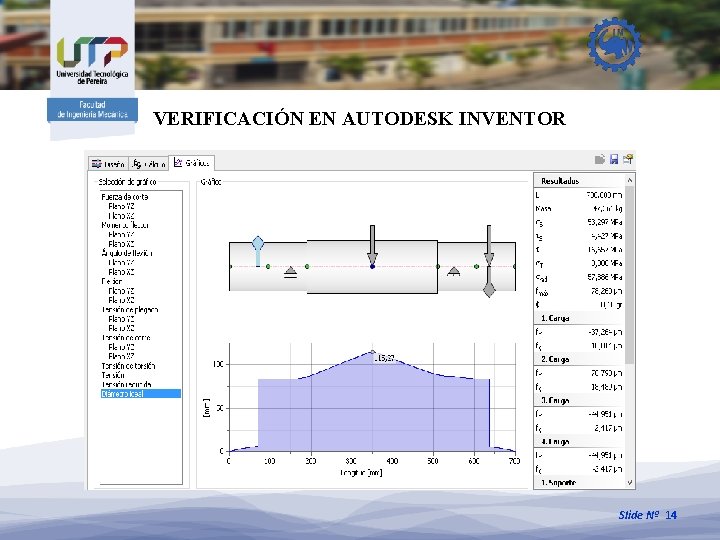Click the first green node on the shaft axis
Screen dimensions: 720x540
[x=268, y=266]
